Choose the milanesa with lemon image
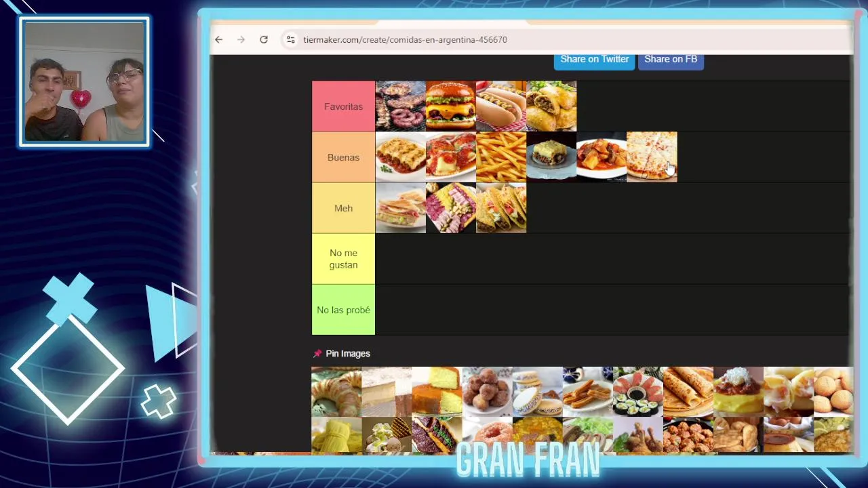 click(833, 435)
